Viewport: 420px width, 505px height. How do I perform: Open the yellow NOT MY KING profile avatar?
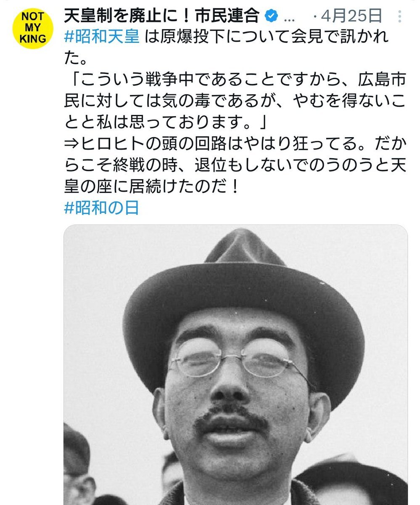tap(33, 29)
